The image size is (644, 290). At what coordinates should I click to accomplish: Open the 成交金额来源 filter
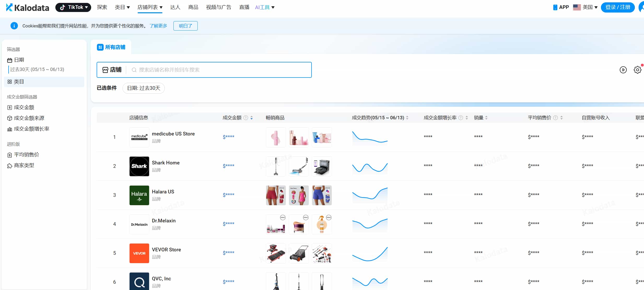point(26,118)
